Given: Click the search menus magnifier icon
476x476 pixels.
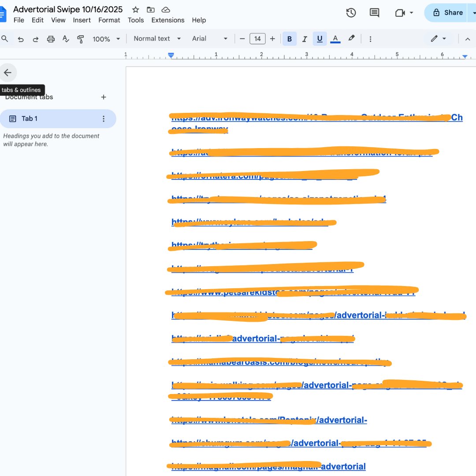Looking at the screenshot, I should coord(5,39).
